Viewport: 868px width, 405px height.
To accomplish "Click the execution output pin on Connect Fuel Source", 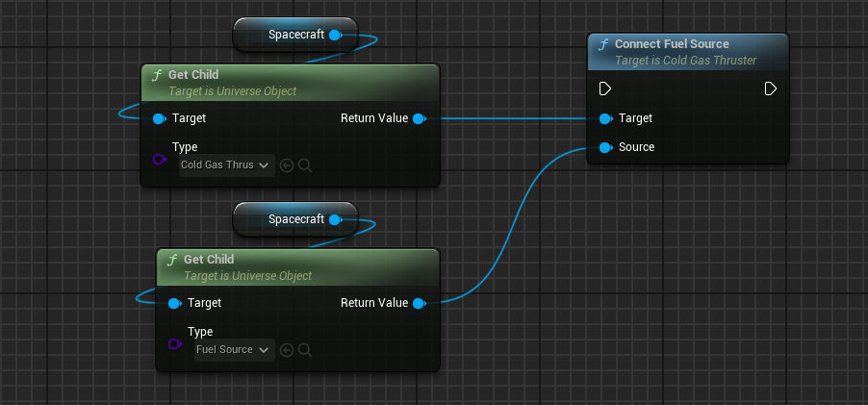I will (771, 89).
